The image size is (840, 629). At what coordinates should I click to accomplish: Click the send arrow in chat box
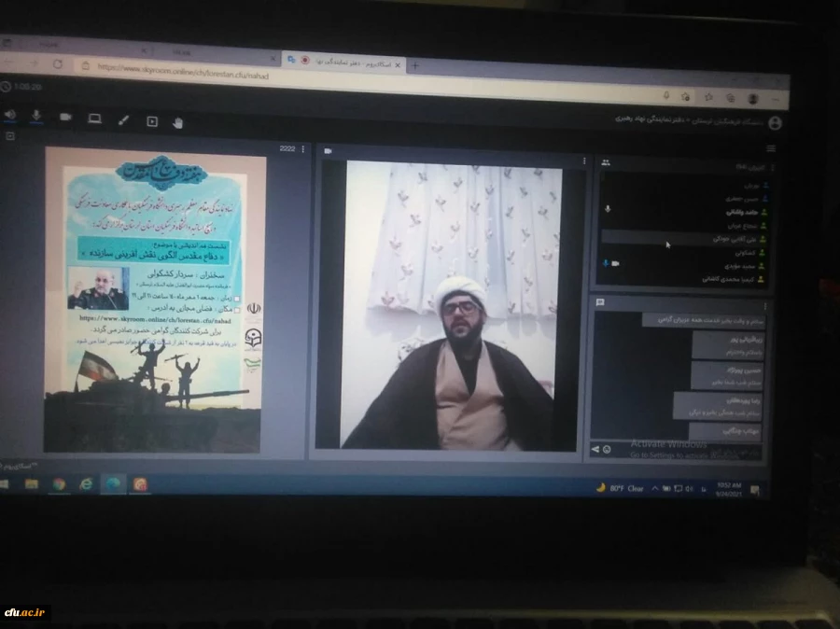[596, 450]
